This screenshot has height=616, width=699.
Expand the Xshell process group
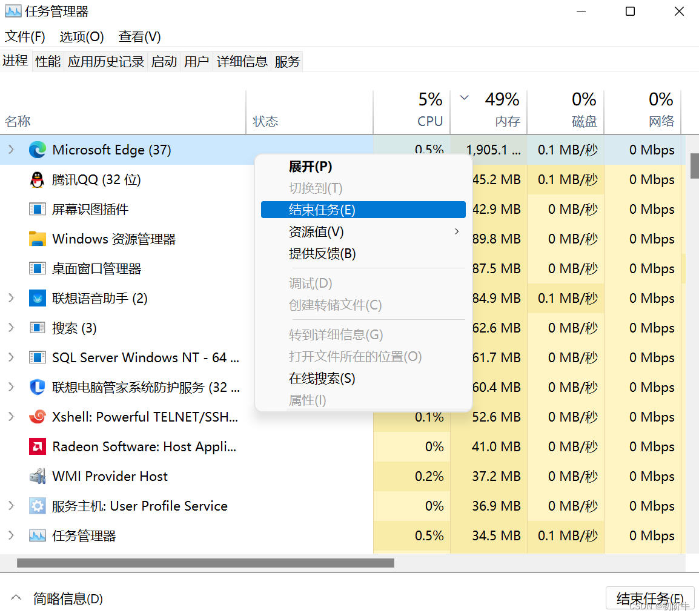pyautogui.click(x=12, y=417)
